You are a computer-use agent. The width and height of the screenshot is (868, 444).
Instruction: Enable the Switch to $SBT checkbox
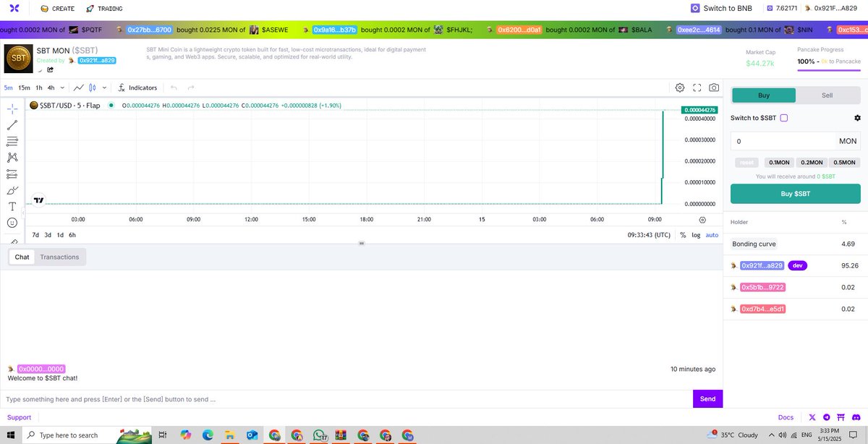pyautogui.click(x=784, y=118)
